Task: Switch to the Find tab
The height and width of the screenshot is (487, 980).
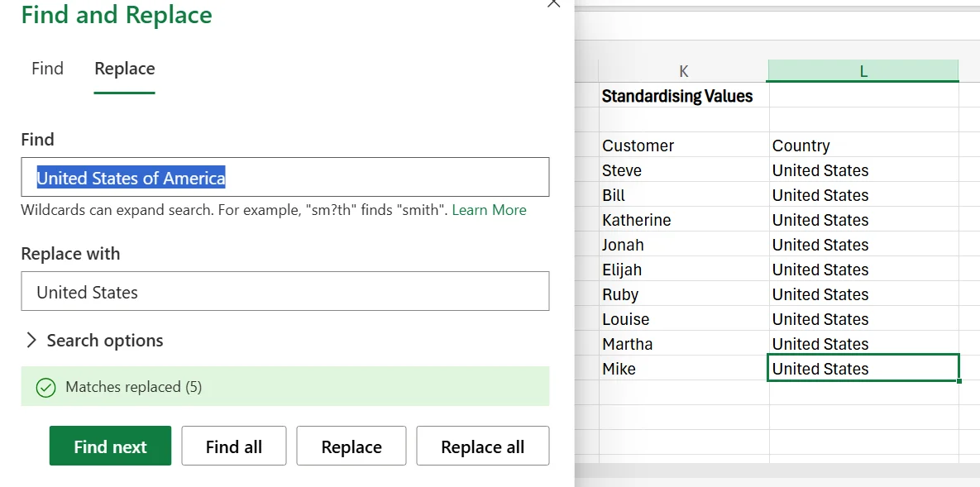Action: pyautogui.click(x=47, y=69)
